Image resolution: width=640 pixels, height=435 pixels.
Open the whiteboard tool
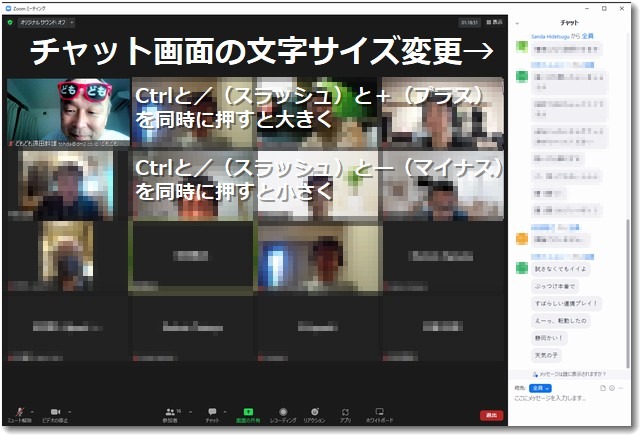pyautogui.click(x=379, y=415)
